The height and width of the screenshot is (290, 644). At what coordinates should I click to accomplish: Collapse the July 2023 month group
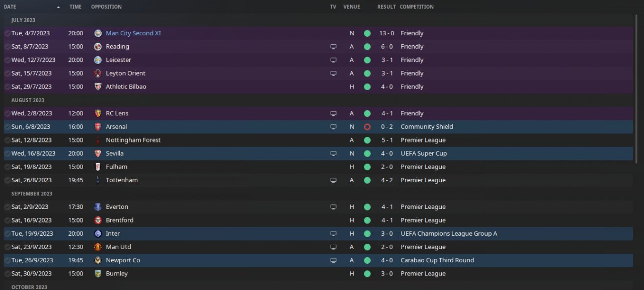click(x=23, y=20)
